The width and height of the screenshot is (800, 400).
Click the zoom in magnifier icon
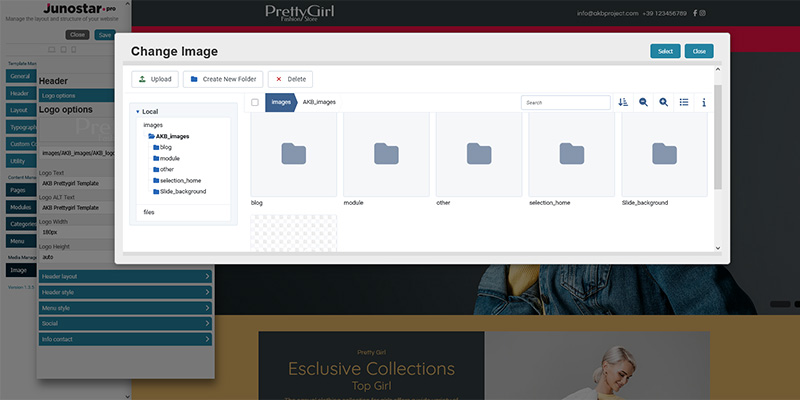tap(664, 102)
